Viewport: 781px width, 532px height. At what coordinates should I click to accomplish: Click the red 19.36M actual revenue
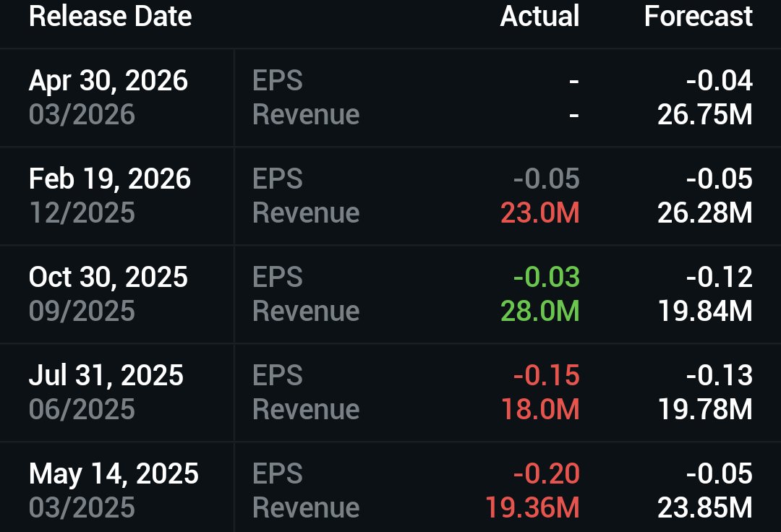coord(532,507)
